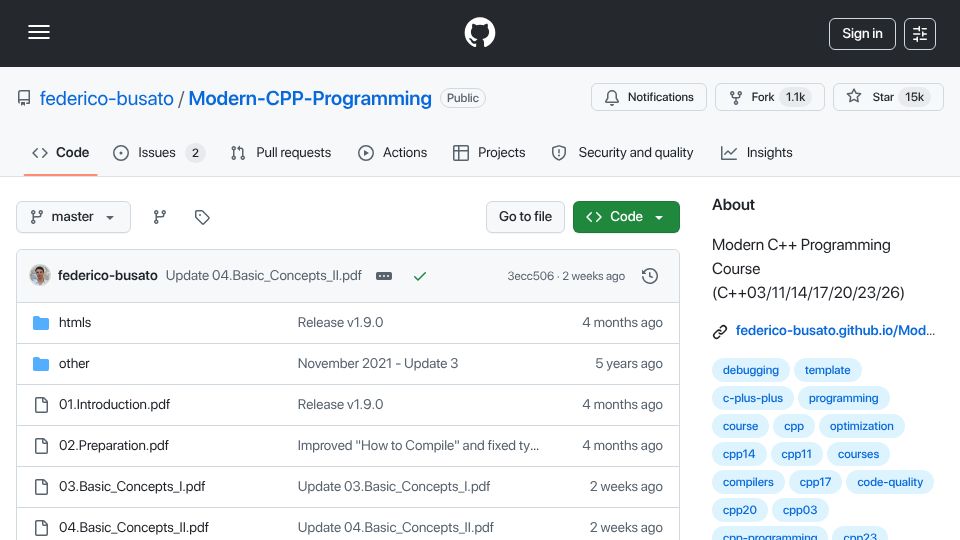
Task: Open Update 03.Basic_Concepts_I.pdf commit message
Action: click(394, 487)
